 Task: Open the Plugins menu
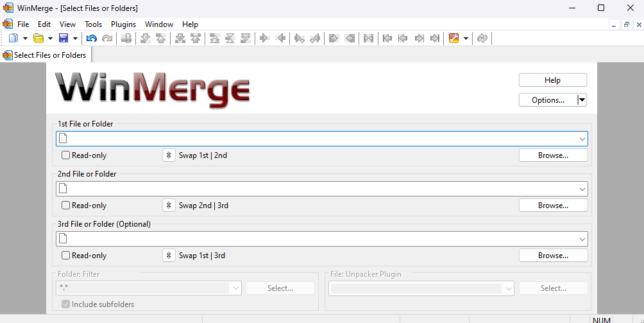pos(123,24)
